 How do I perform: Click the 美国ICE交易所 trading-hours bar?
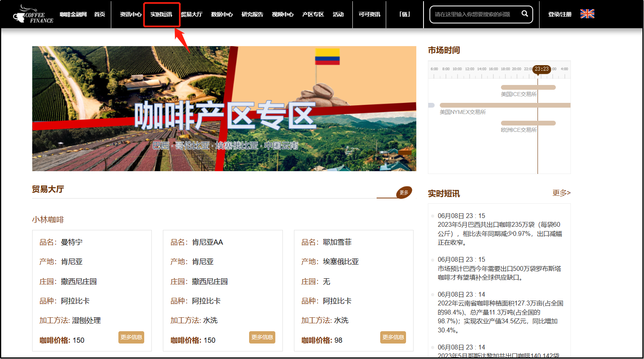(x=528, y=87)
